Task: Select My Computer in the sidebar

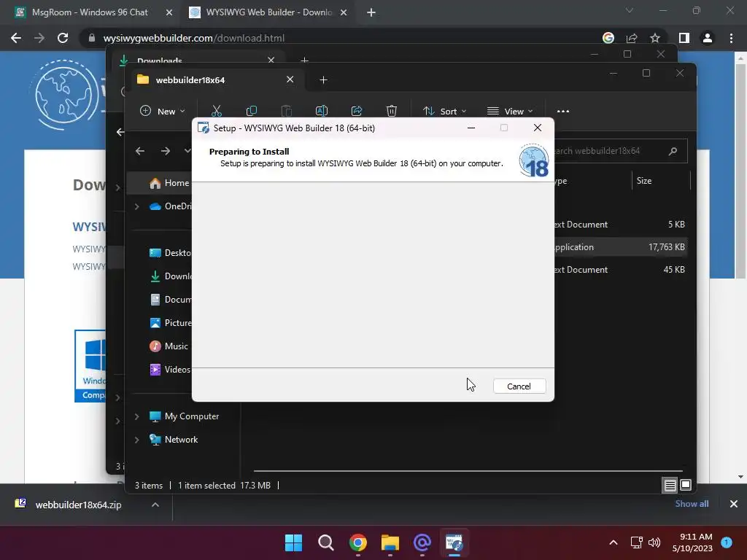Action: 184,416
